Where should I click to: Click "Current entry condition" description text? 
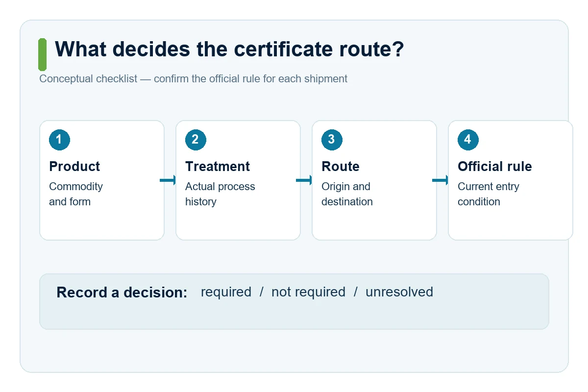tap(489, 194)
